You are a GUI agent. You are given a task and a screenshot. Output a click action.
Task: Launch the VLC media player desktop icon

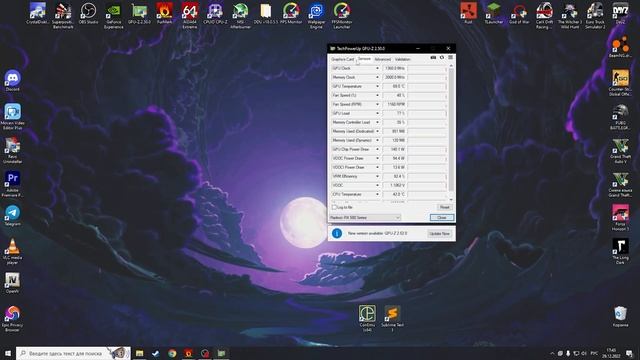pos(13,251)
